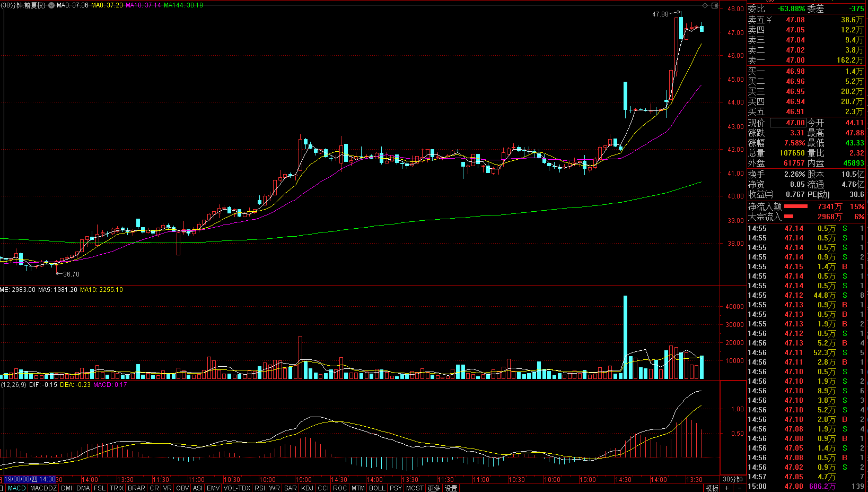Switch to the BOLL indicator
Image resolution: width=868 pixels, height=492 pixels.
(377, 488)
